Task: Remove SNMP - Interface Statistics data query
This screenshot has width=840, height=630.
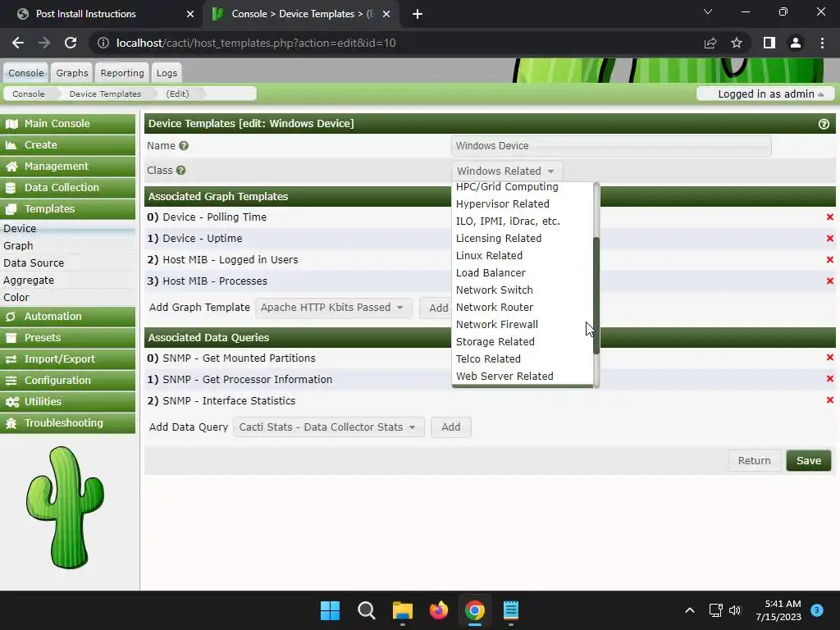Action: point(830,400)
